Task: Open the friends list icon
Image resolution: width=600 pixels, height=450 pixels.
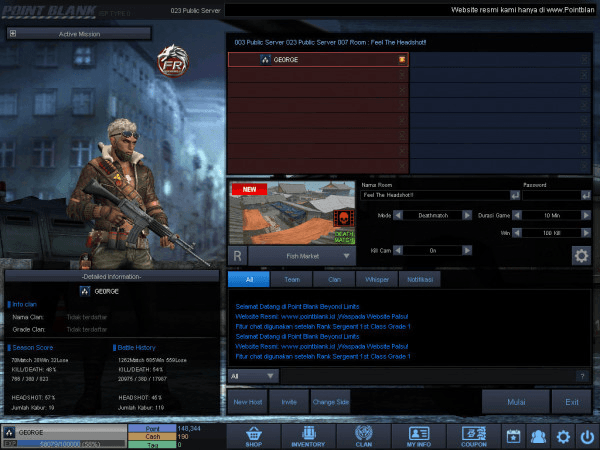Action: pos(538,436)
